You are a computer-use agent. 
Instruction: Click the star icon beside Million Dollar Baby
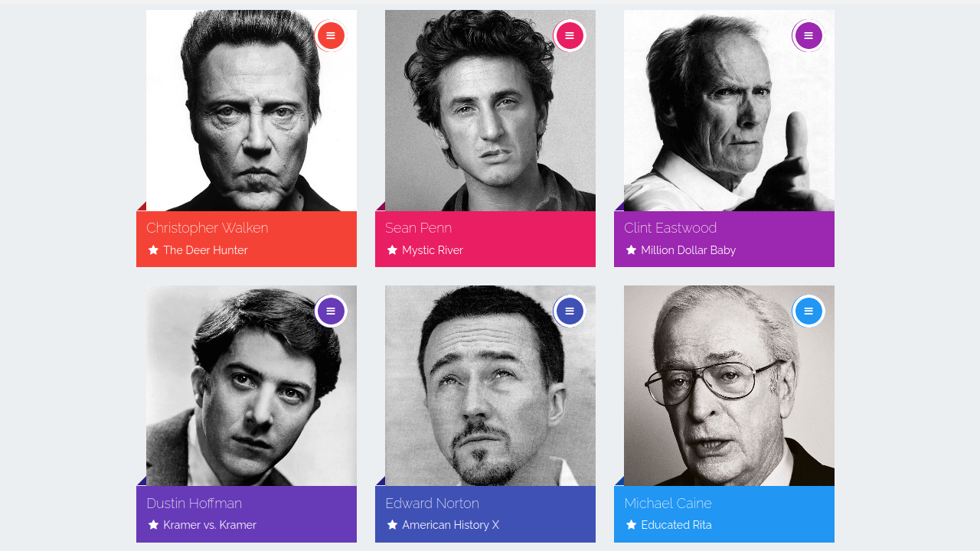pyautogui.click(x=631, y=250)
